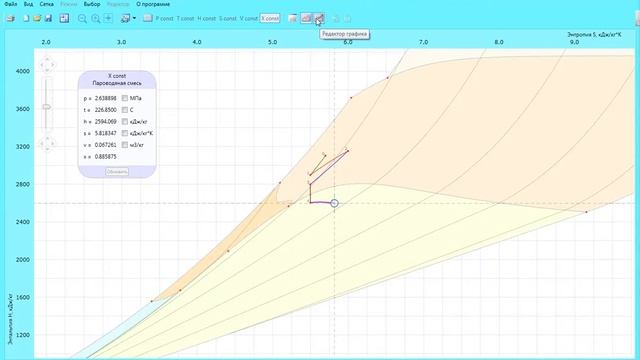
Task: Click the X const panel title
Action: [x=117, y=76]
